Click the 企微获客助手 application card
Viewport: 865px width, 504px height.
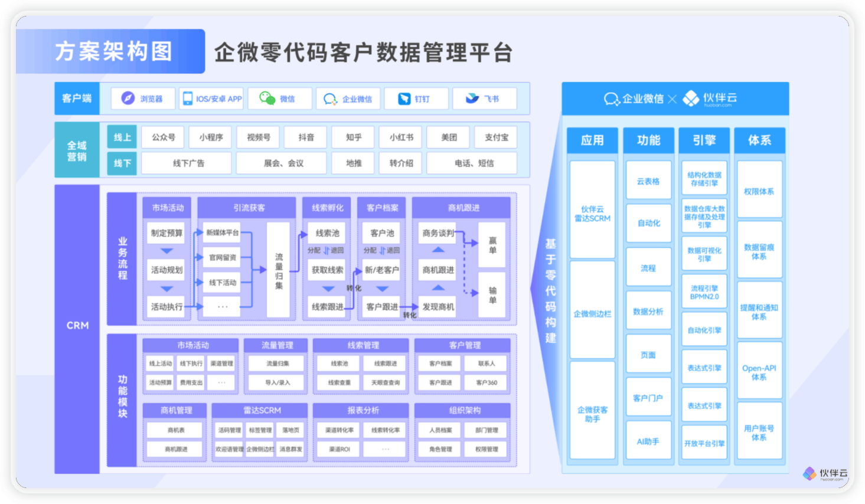click(592, 411)
